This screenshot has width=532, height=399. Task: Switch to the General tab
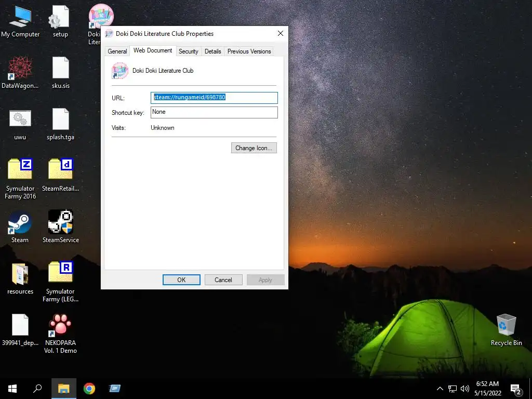point(117,51)
